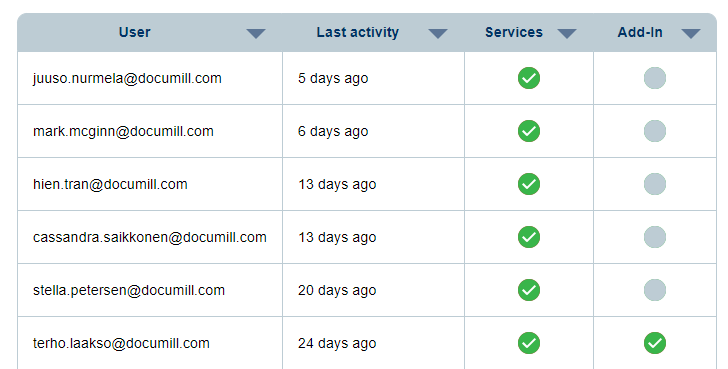
Task: Click Services checkmark for stella.petersen
Action: [x=529, y=290]
